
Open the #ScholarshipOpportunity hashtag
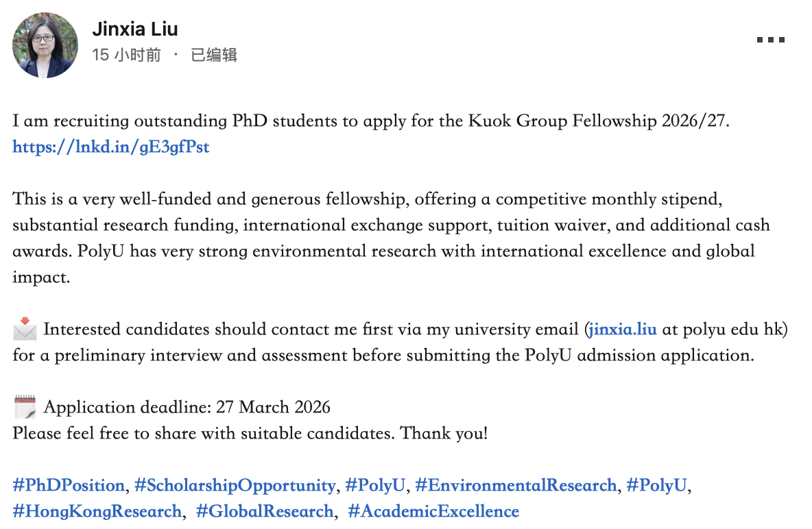pyautogui.click(x=235, y=485)
